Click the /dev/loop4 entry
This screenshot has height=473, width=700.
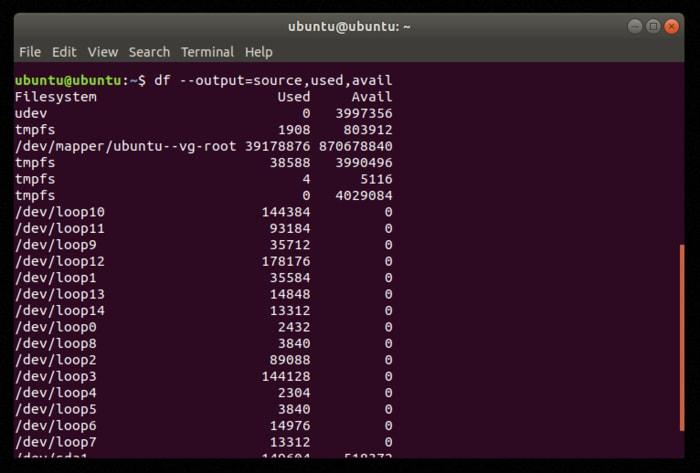(55, 393)
